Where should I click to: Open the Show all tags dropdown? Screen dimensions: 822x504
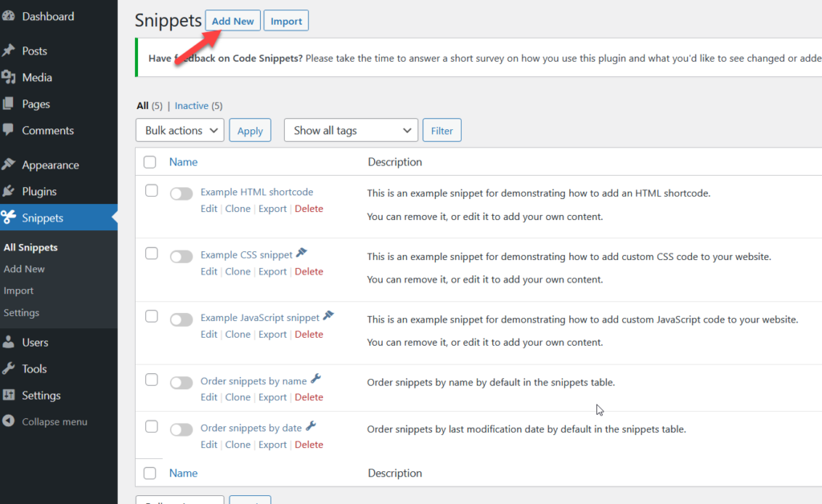pos(351,131)
